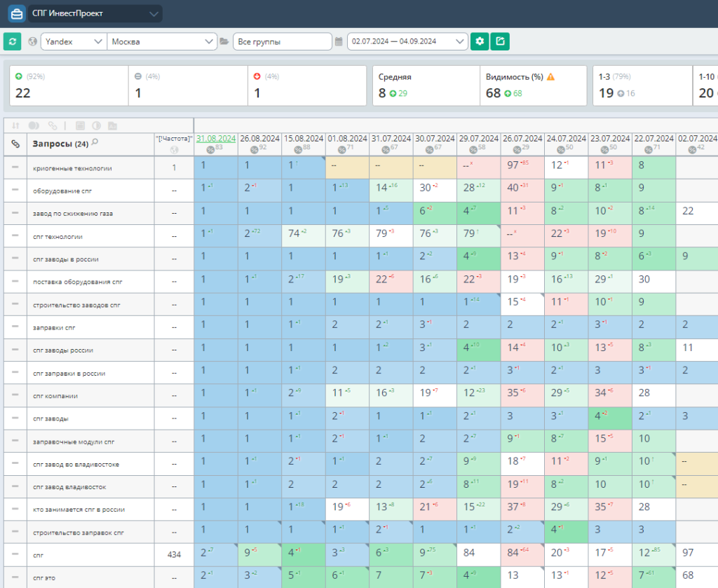Open the Москва region dropdown
Viewport: 718px width, 588px height.
162,41
